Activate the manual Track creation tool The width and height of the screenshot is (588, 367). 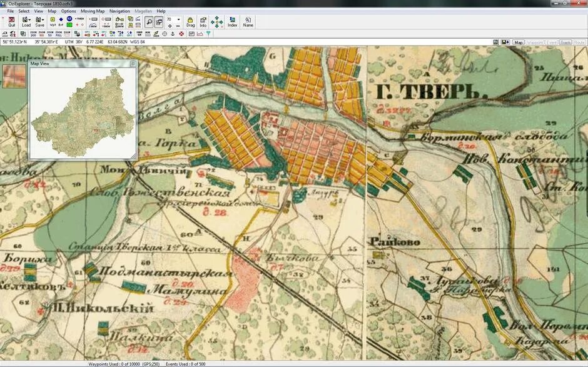pyautogui.click(x=79, y=19)
